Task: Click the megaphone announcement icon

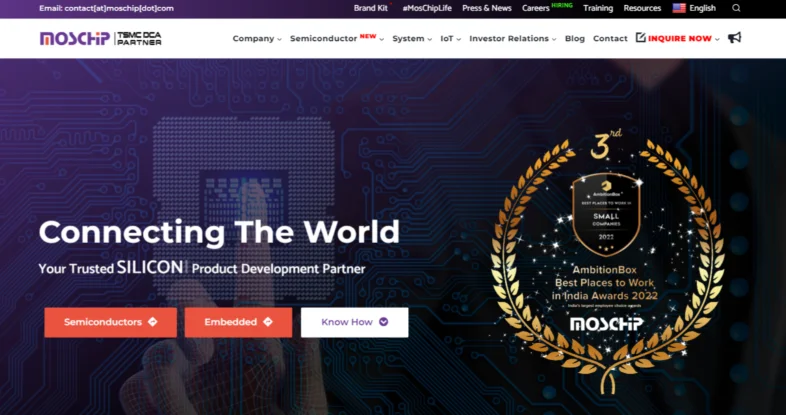Action: pyautogui.click(x=734, y=38)
